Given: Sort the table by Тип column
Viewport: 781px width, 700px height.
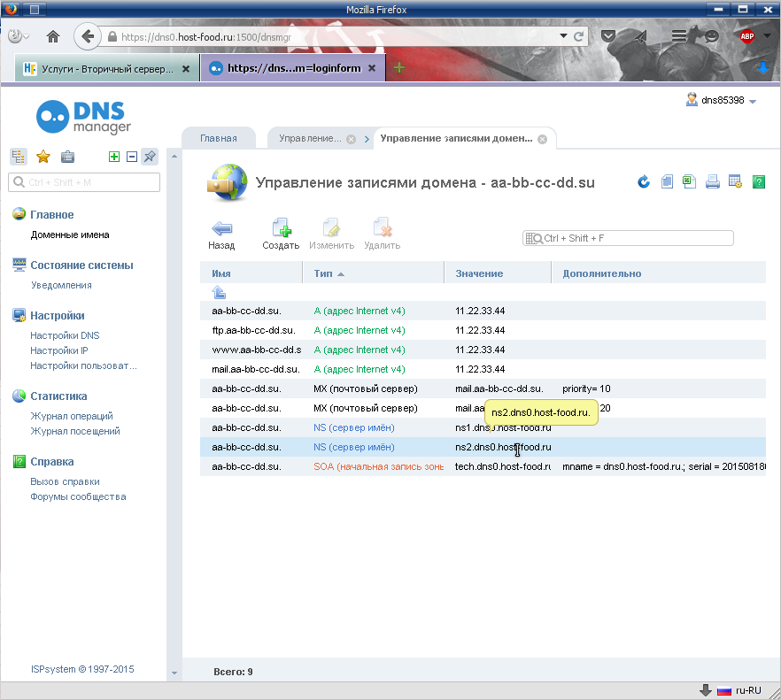Looking at the screenshot, I should pos(329,273).
